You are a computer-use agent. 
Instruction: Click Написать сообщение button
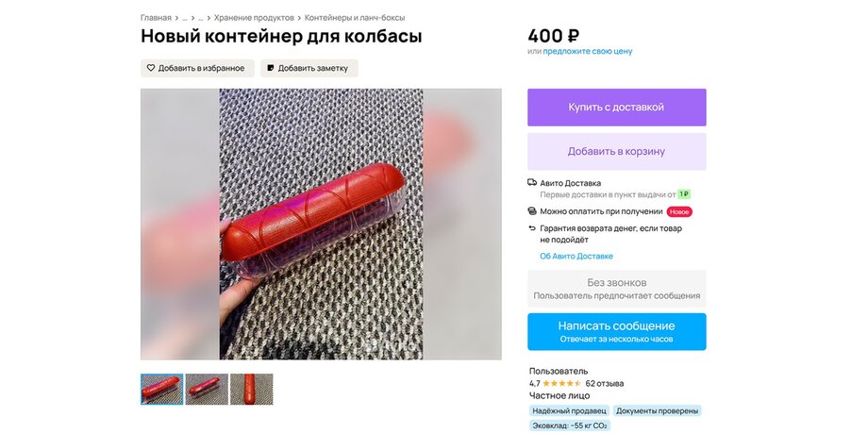click(617, 331)
